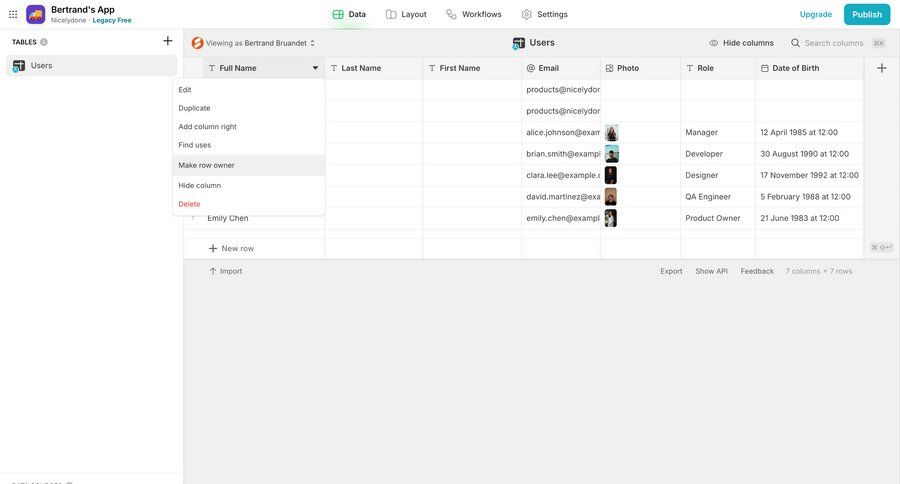
Task: Click the Import upload arrow icon
Action: (x=213, y=271)
